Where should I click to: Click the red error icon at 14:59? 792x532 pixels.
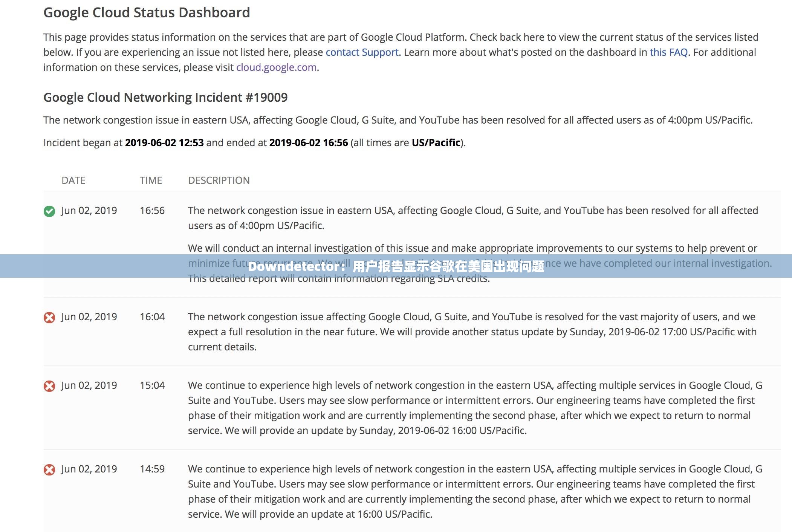click(49, 470)
